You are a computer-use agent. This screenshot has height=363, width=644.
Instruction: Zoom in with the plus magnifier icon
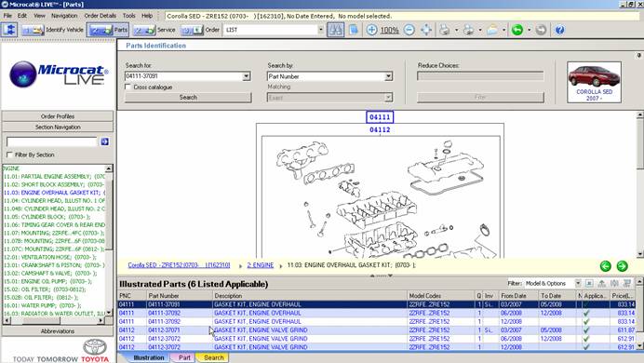(x=371, y=30)
